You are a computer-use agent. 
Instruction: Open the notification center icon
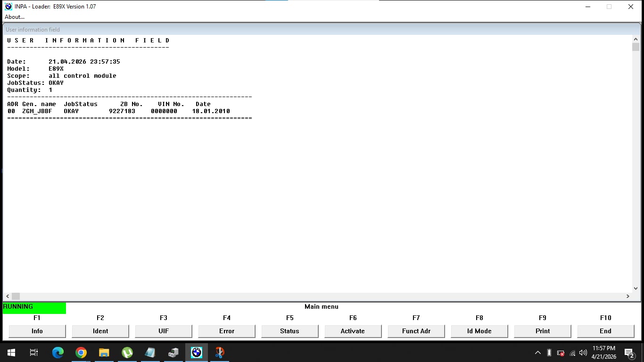pyautogui.click(x=628, y=353)
